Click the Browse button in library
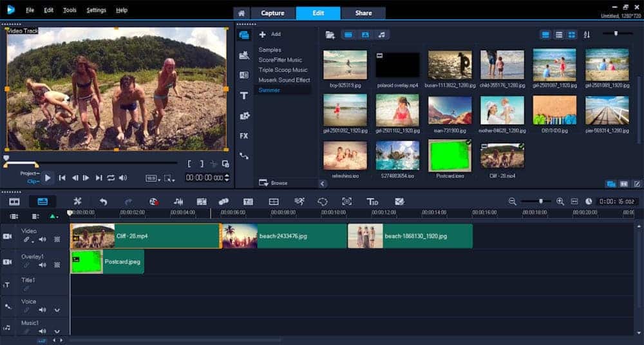The image size is (644, 345). pos(274,183)
